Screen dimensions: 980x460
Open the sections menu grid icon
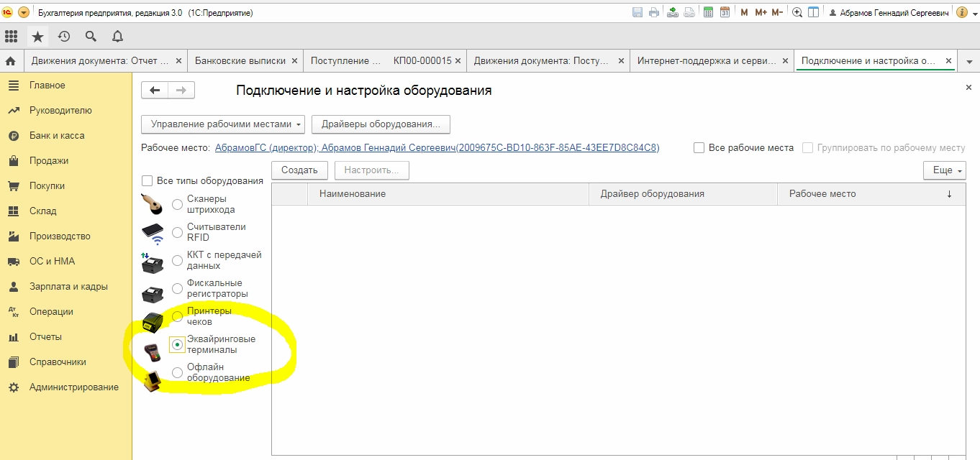point(11,36)
